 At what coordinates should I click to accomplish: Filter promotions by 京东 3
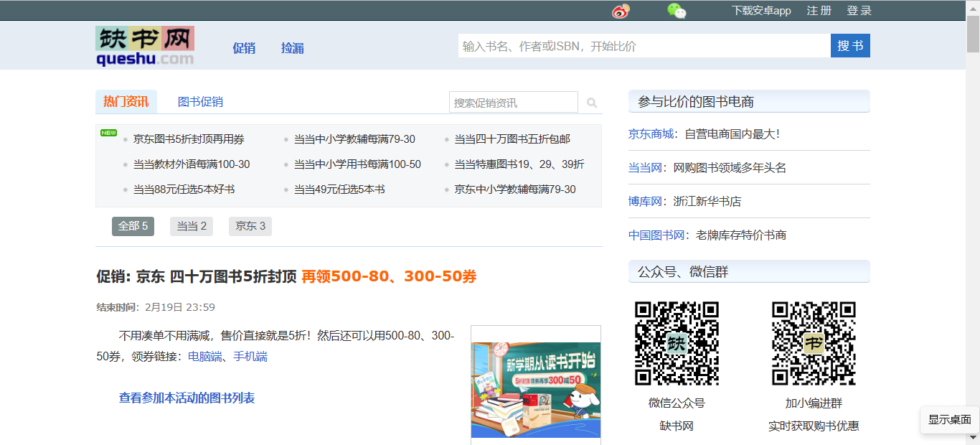(x=250, y=226)
